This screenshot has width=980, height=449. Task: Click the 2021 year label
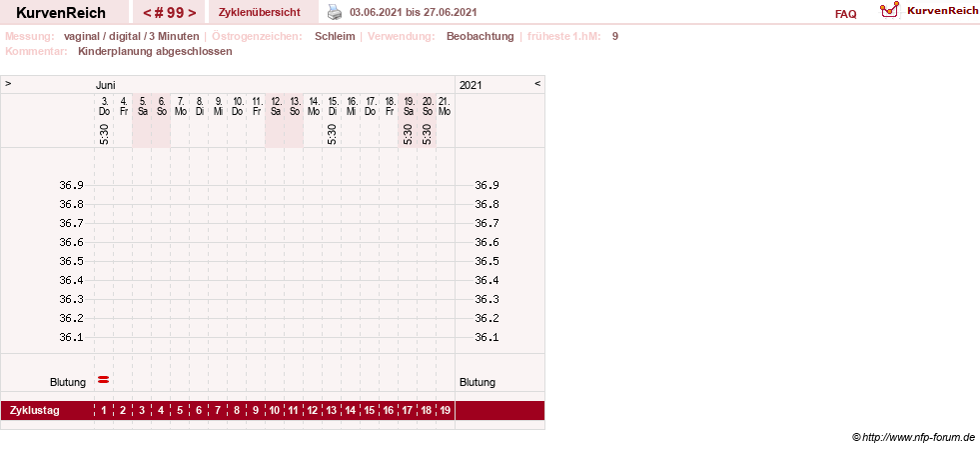pos(471,85)
